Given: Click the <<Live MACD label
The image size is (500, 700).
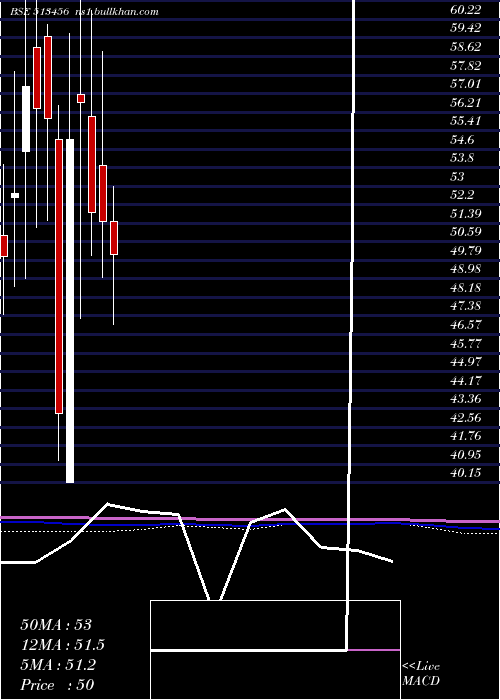Looking at the screenshot, I should tap(421, 673).
